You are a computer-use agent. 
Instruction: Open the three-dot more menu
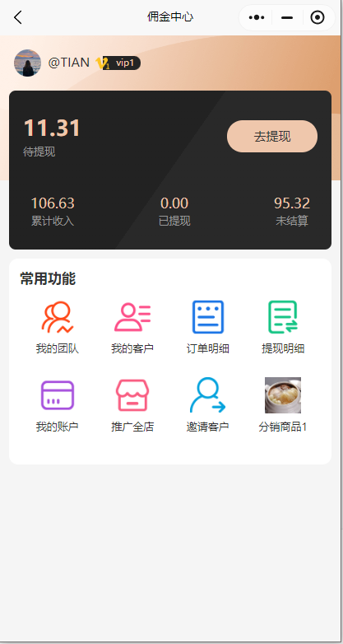257,17
